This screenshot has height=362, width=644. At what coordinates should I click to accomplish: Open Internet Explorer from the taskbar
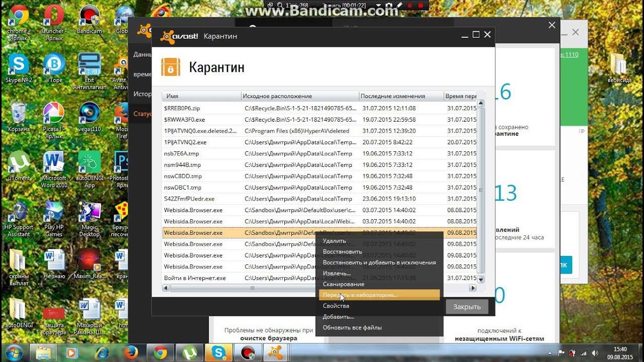pyautogui.click(x=102, y=352)
